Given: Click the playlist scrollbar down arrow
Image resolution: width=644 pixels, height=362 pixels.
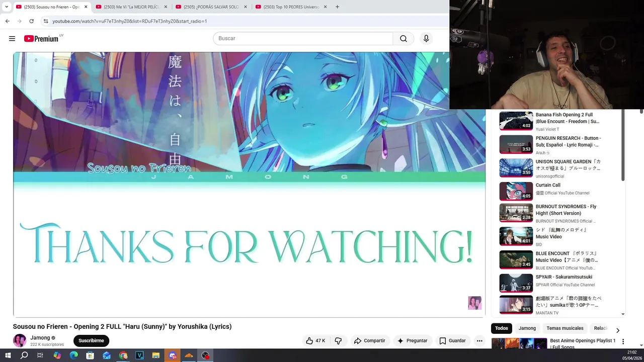Looking at the screenshot, I should point(623,314).
